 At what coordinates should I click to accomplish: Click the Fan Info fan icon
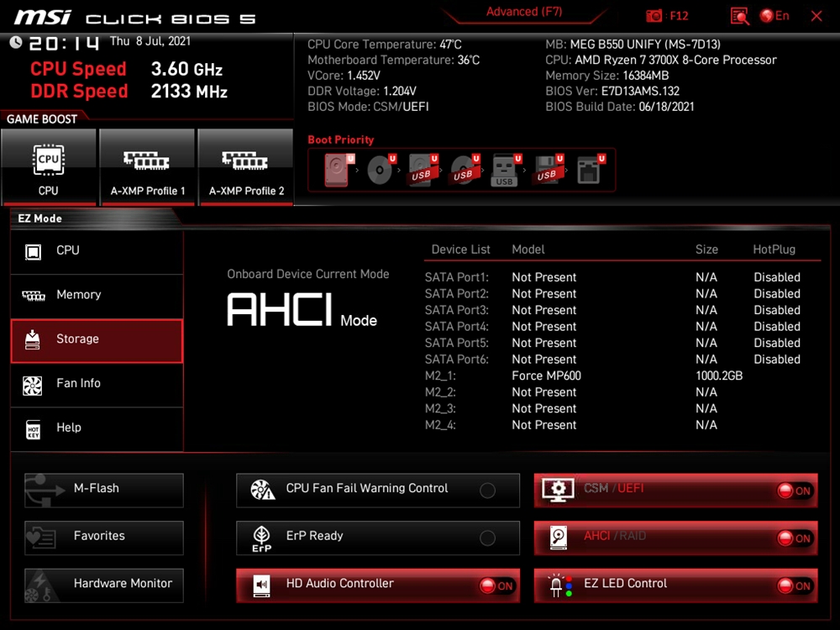[x=33, y=386]
